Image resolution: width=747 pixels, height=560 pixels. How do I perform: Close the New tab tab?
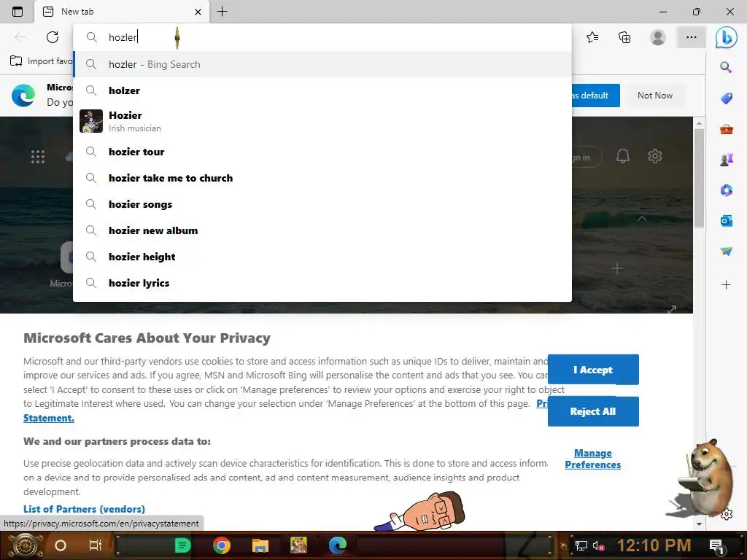coord(198,12)
